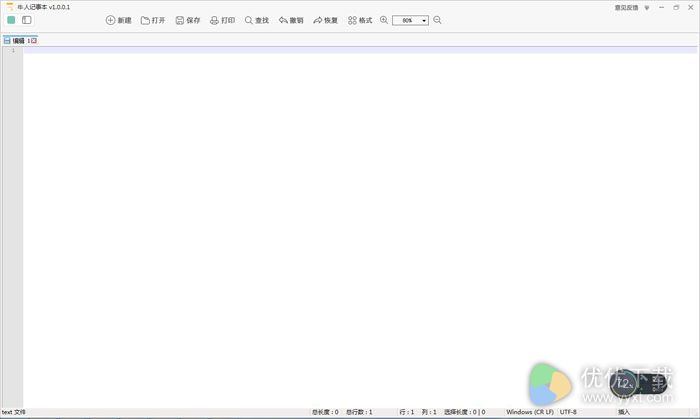The image size is (700, 419).
Task: Open the 查找 search tool
Action: click(x=257, y=20)
